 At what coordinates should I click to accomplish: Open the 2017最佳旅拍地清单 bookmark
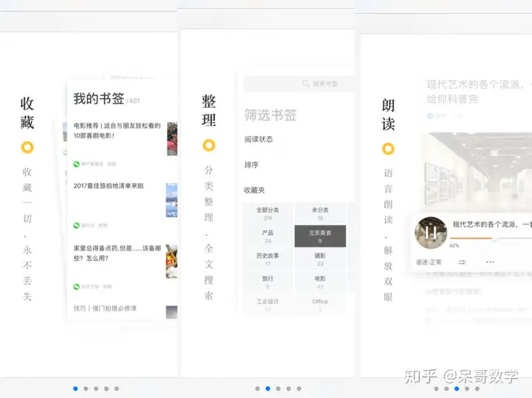point(111,186)
